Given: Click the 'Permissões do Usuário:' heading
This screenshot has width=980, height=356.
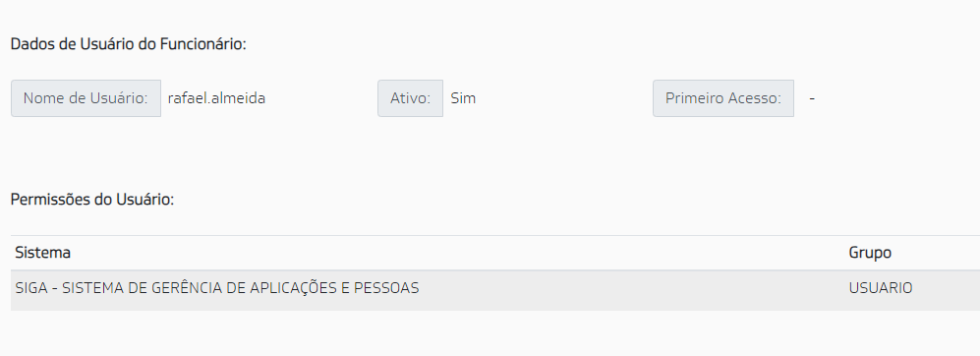Looking at the screenshot, I should [91, 200].
